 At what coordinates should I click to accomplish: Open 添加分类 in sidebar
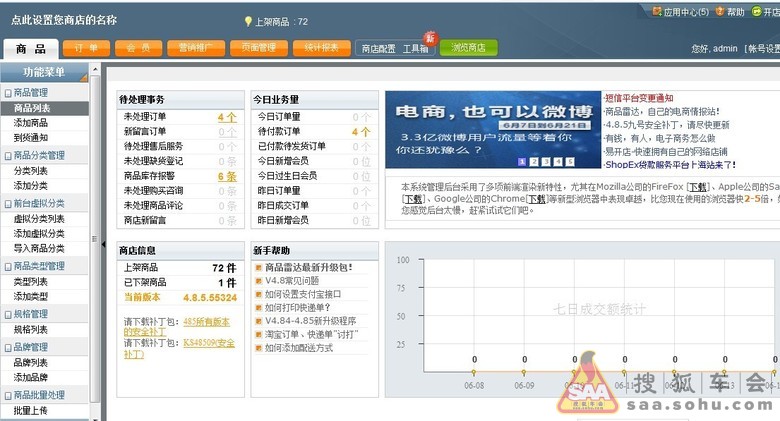point(31,186)
